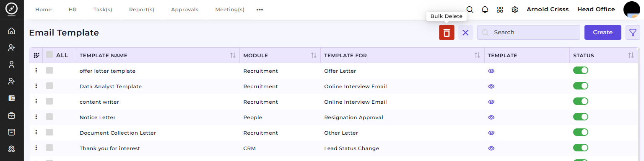Open the Approvals menu

[x=185, y=10]
